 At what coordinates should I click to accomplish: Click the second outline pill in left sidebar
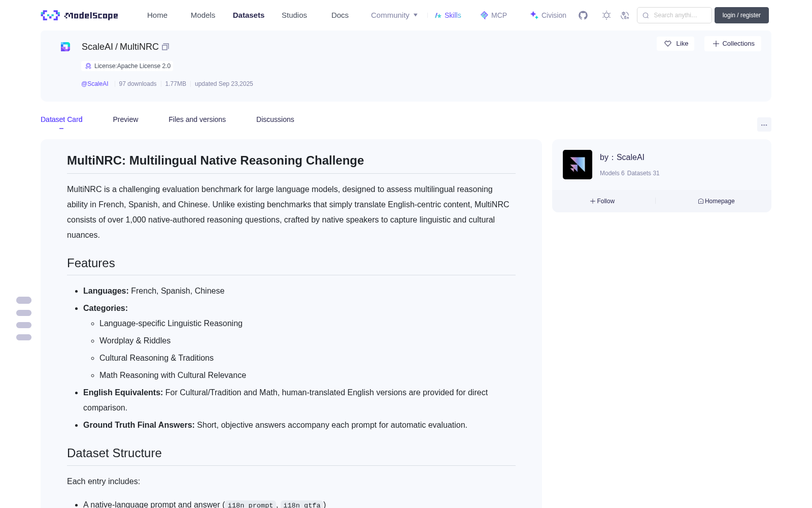coord(24,313)
